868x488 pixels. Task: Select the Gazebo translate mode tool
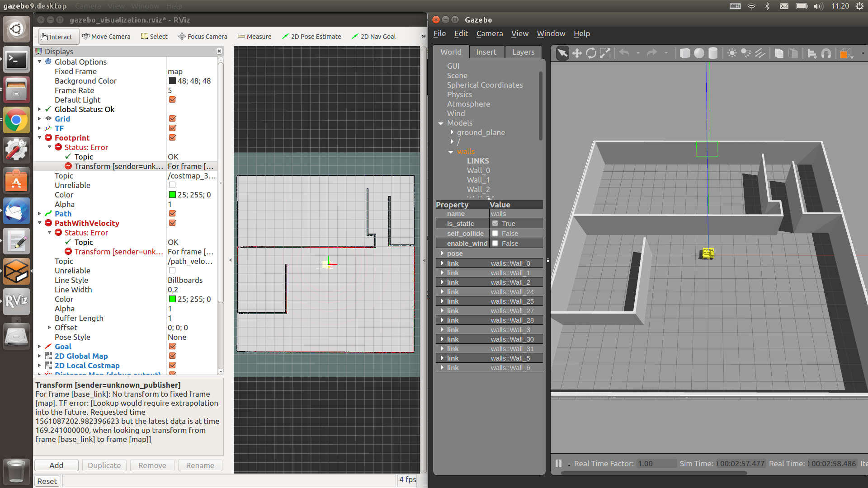pyautogui.click(x=577, y=53)
